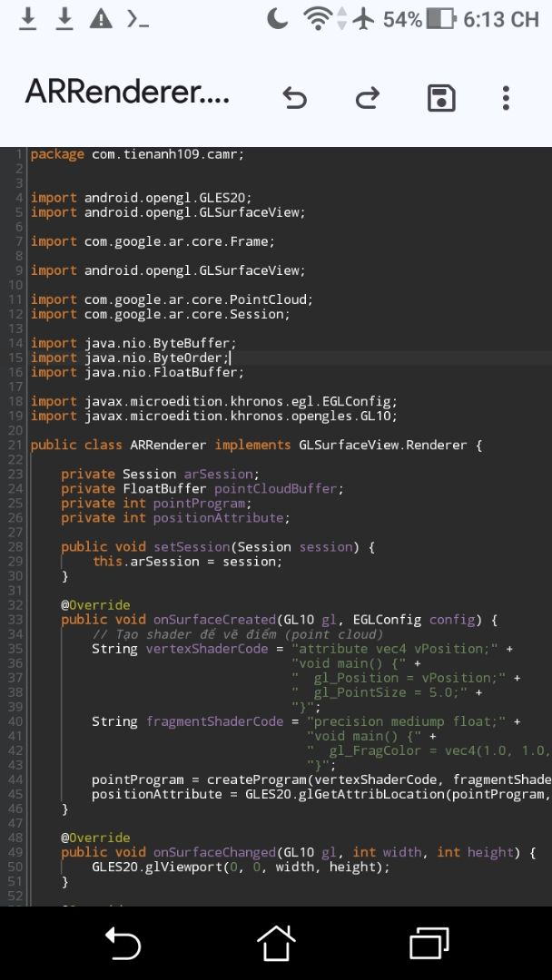Viewport: 552px width, 980px height.
Task: Click the vertexShaderCode string declaration
Action: pyautogui.click(x=302, y=649)
